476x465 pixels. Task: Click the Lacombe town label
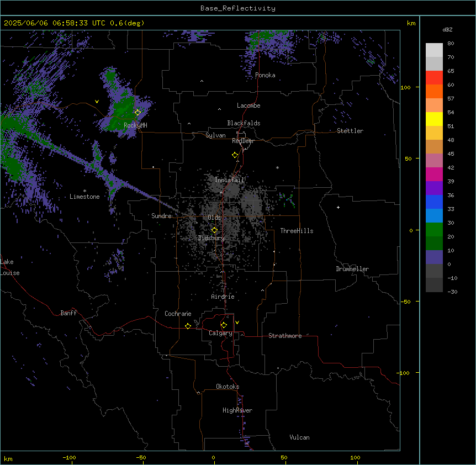point(248,105)
